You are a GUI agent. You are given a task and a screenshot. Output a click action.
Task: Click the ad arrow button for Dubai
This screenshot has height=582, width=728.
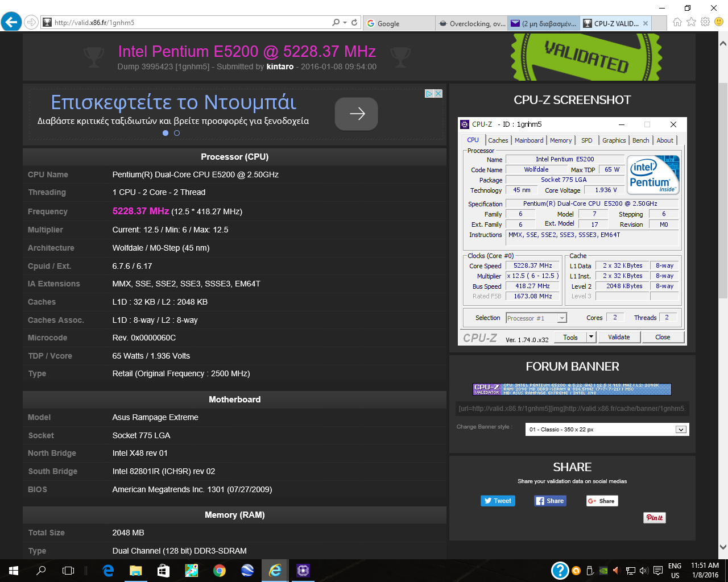pyautogui.click(x=356, y=114)
